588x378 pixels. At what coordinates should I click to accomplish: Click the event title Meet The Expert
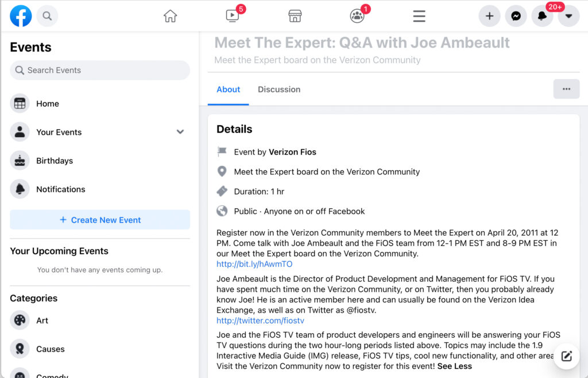coord(362,42)
